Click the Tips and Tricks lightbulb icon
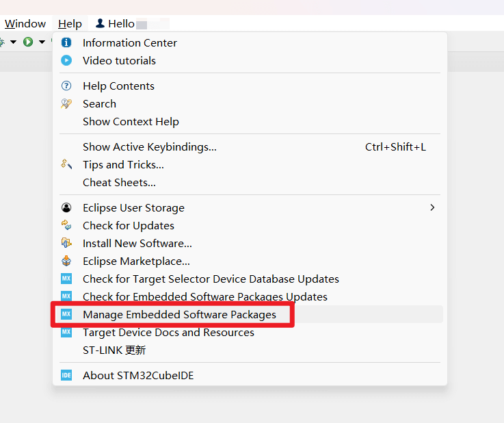The image size is (504, 423). point(66,164)
